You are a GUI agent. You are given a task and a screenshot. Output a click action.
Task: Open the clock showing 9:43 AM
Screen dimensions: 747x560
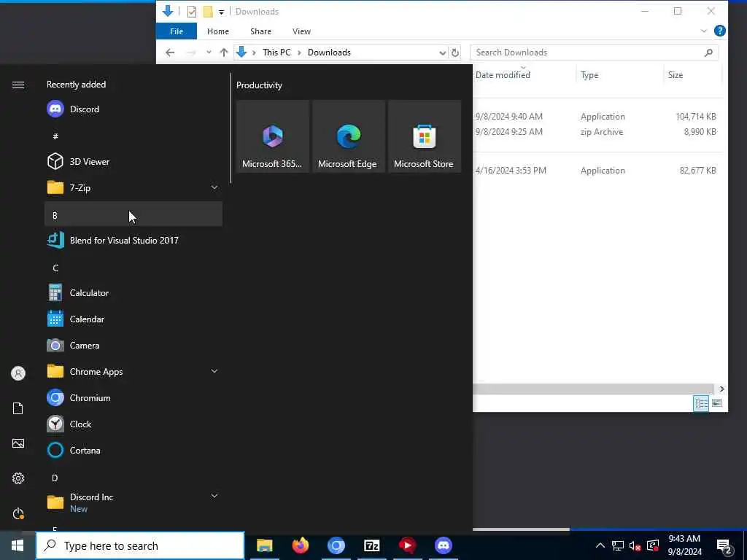tap(684, 545)
